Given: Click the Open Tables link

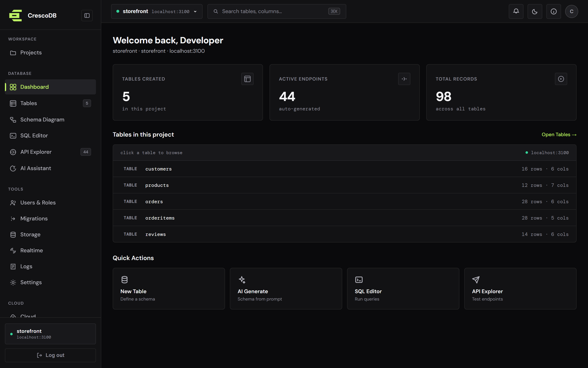Looking at the screenshot, I should 559,135.
